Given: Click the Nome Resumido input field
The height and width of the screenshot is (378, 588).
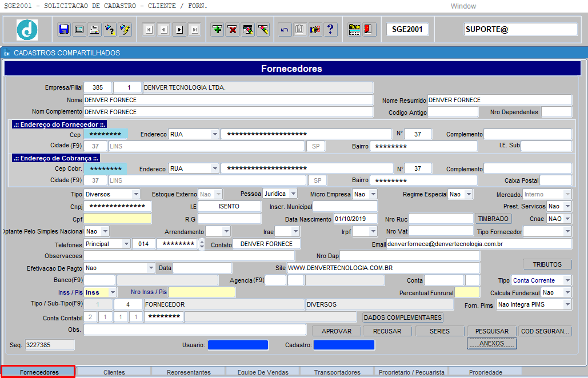Looking at the screenshot, I should (500, 100).
